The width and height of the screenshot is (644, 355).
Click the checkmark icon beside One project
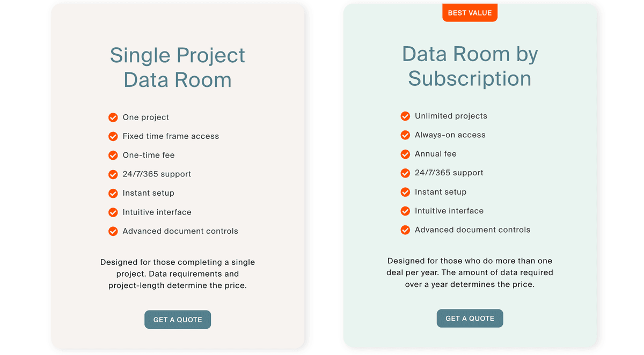113,117
